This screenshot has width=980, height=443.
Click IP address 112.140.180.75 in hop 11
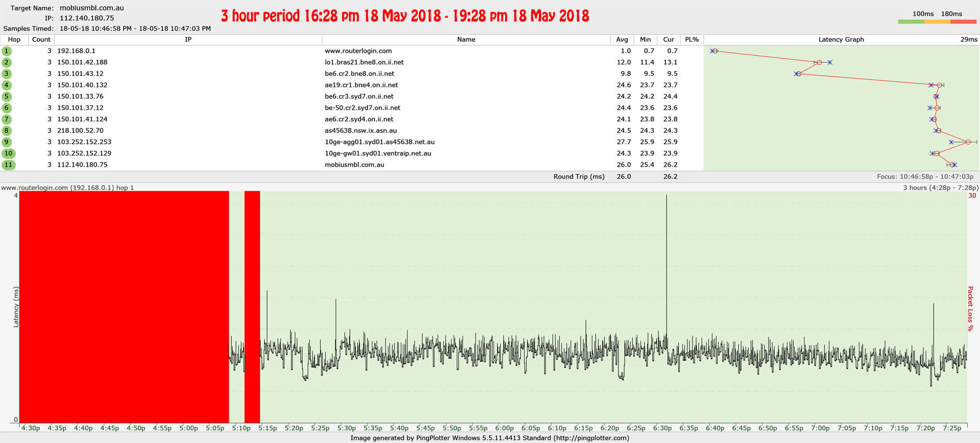click(x=83, y=165)
